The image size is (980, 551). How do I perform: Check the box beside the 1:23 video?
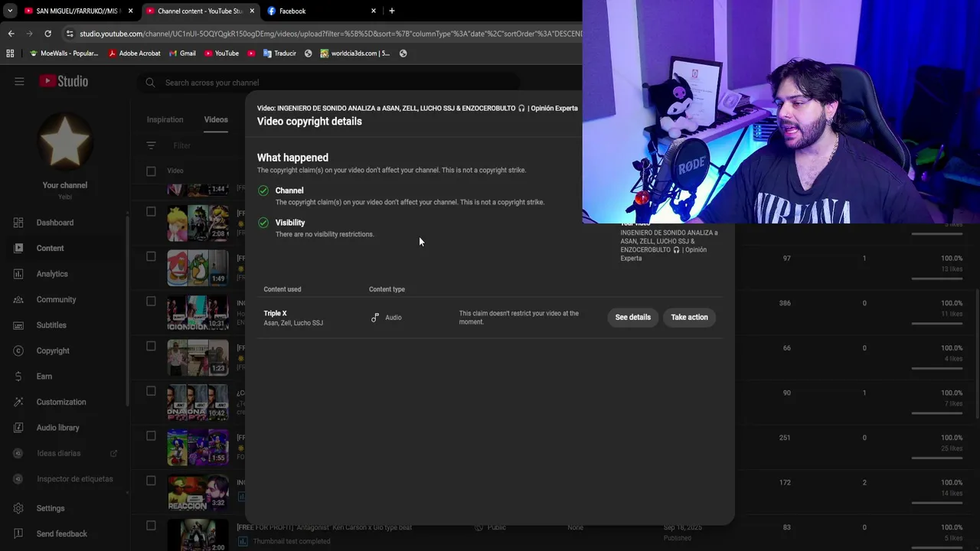[x=151, y=346]
